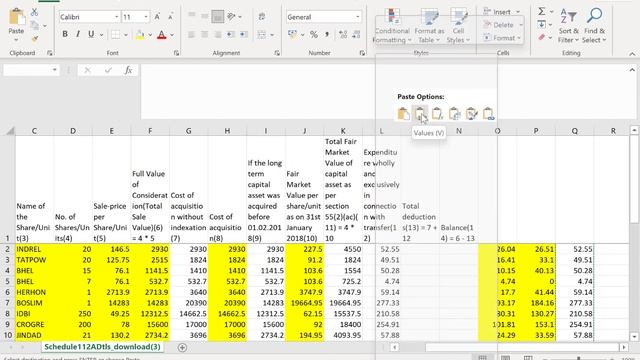Open Cell Styles menu

(458, 25)
